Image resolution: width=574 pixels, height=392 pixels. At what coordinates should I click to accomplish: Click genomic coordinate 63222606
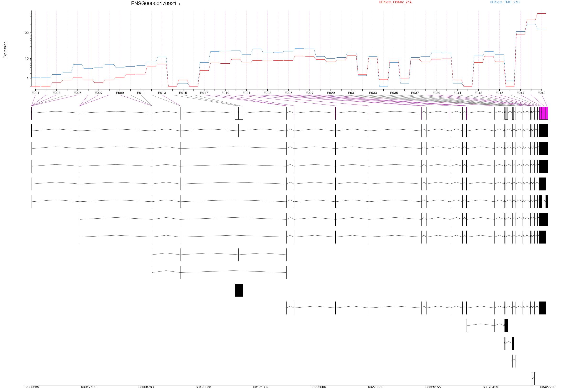318,387
